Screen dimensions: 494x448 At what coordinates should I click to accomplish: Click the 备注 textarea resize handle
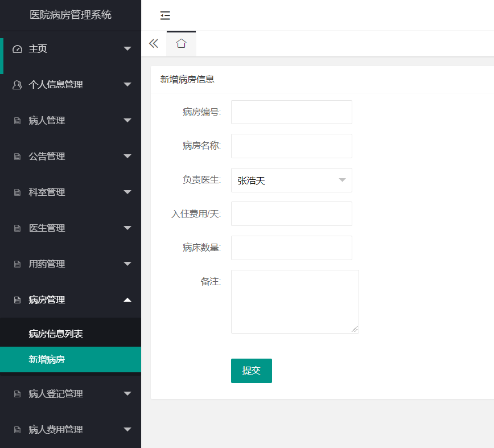pos(355,329)
